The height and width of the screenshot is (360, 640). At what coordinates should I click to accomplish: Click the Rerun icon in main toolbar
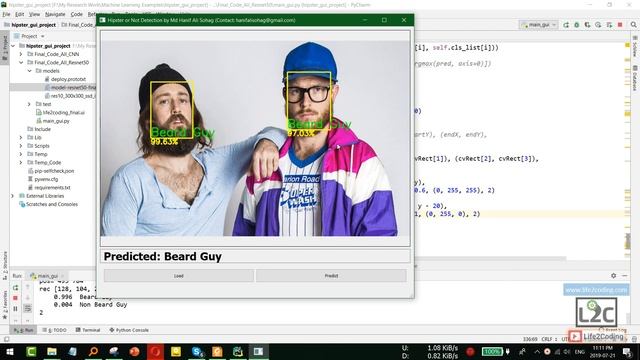566,25
